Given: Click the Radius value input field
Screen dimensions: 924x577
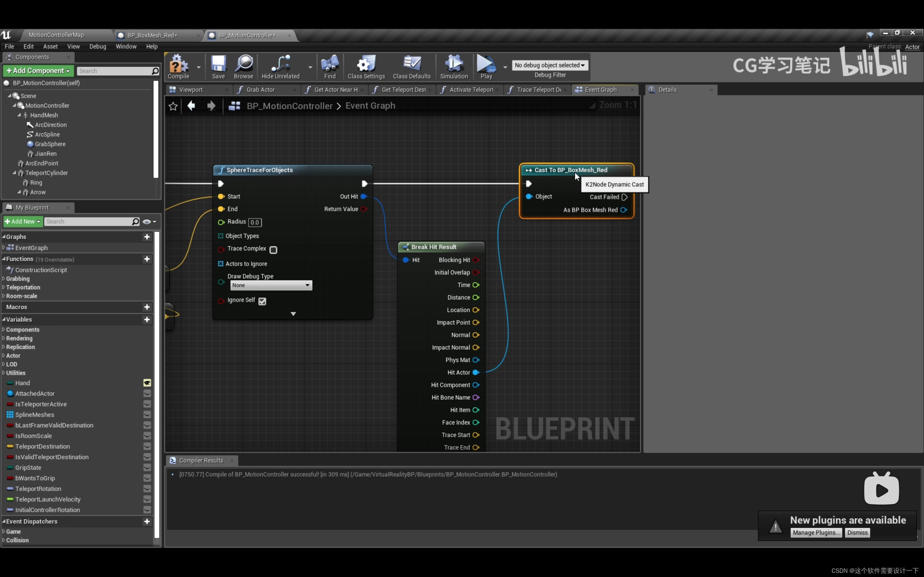Looking at the screenshot, I should click(255, 222).
